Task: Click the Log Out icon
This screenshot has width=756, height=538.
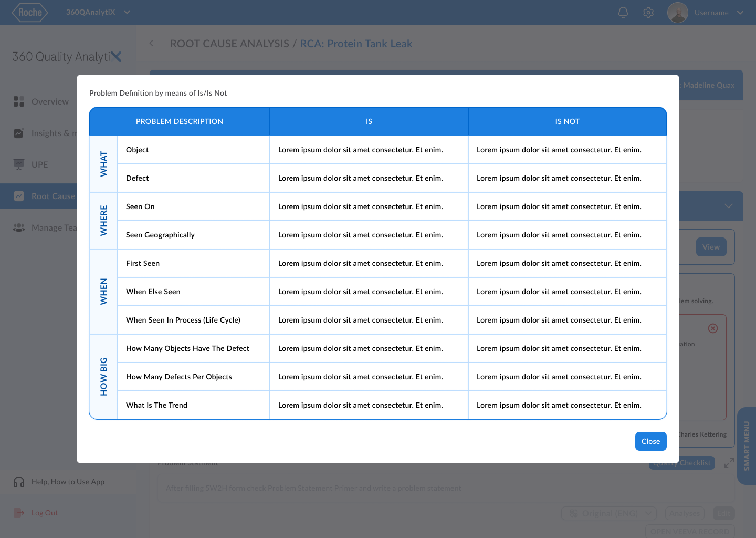Action: [19, 513]
